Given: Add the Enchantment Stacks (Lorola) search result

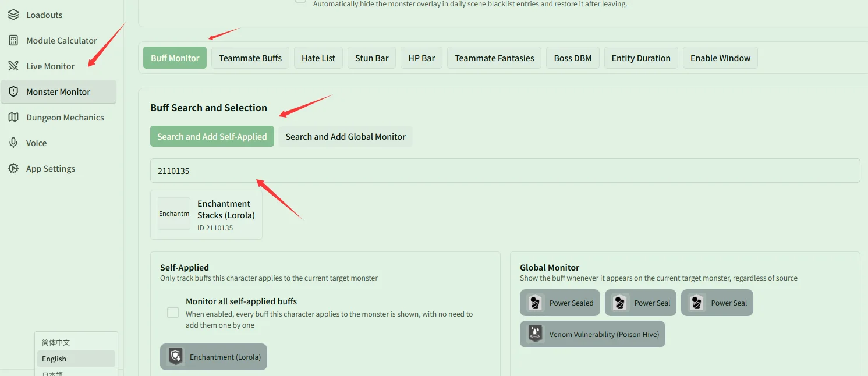Looking at the screenshot, I should click(206, 215).
